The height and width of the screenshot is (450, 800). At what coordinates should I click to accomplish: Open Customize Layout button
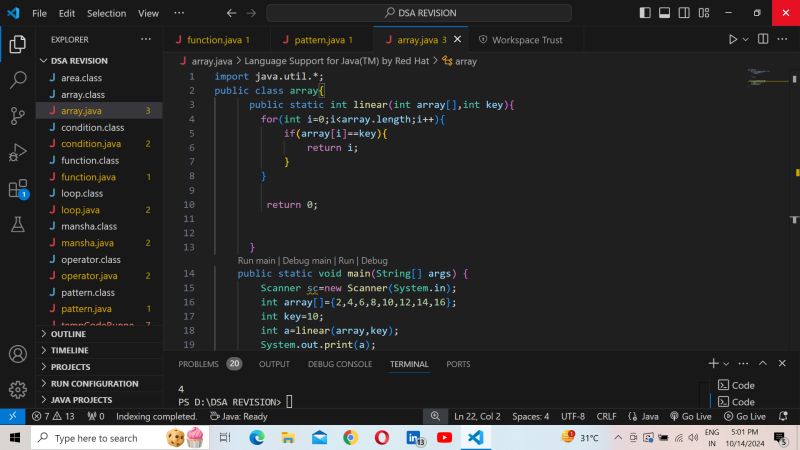point(704,13)
